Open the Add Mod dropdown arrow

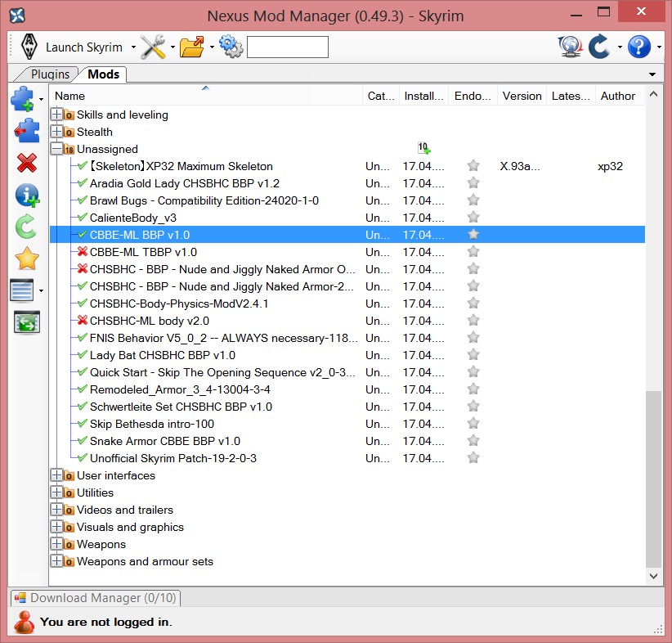(41, 100)
